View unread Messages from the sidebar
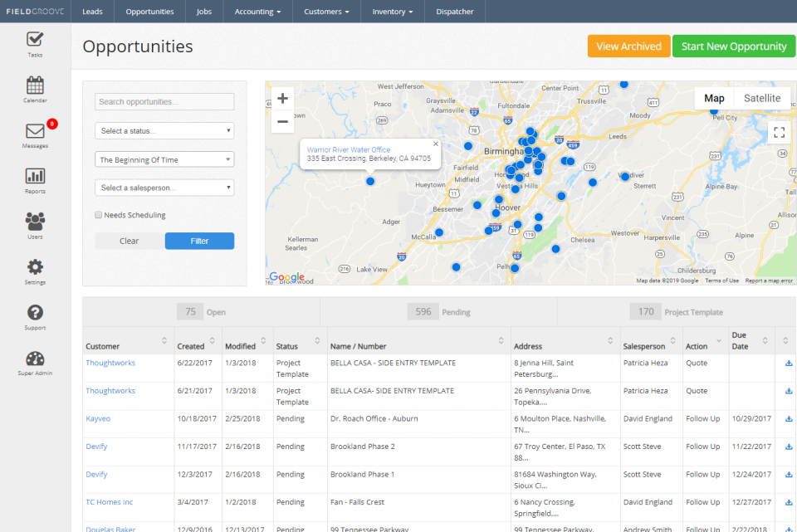The height and width of the screenshot is (532, 797). pos(34,134)
